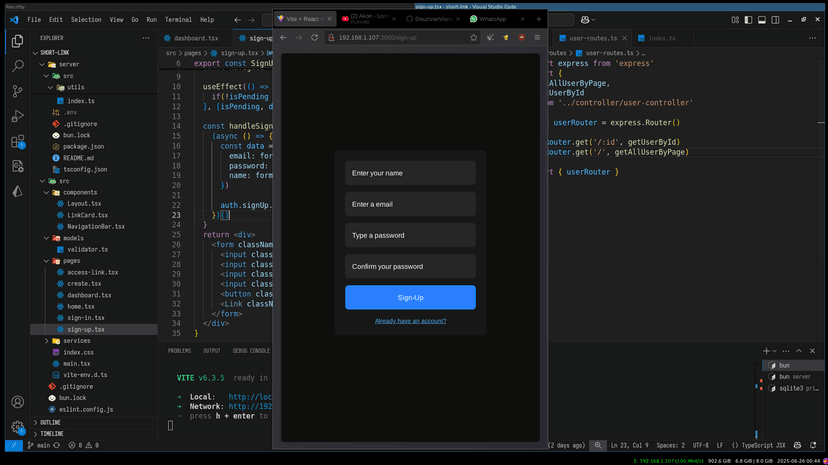The image size is (828, 465).
Task: Click the Type a password field
Action: [410, 235]
